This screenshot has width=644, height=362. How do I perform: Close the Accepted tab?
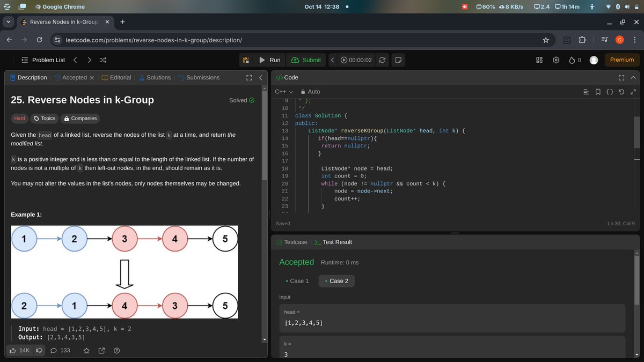92,78
